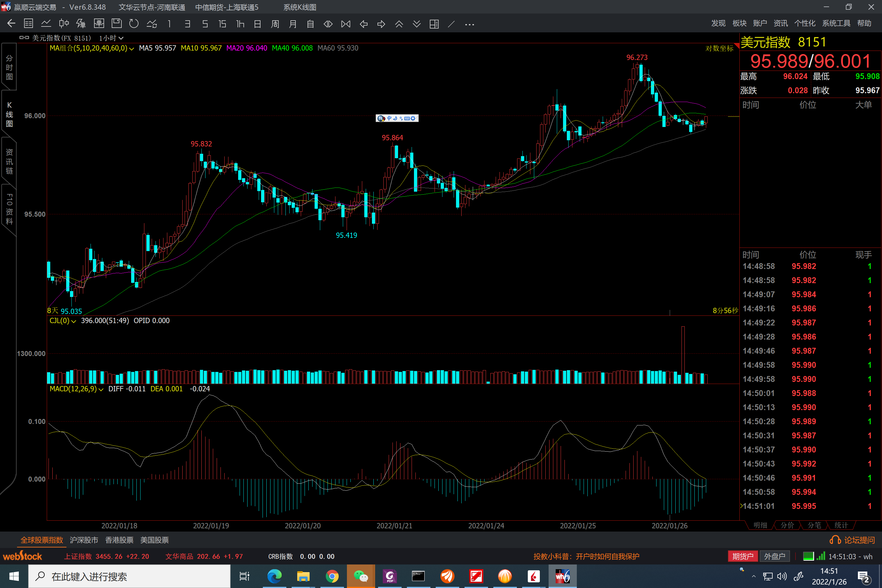Click the 期货户 button
Screen dimensions: 882x588
coord(743,556)
